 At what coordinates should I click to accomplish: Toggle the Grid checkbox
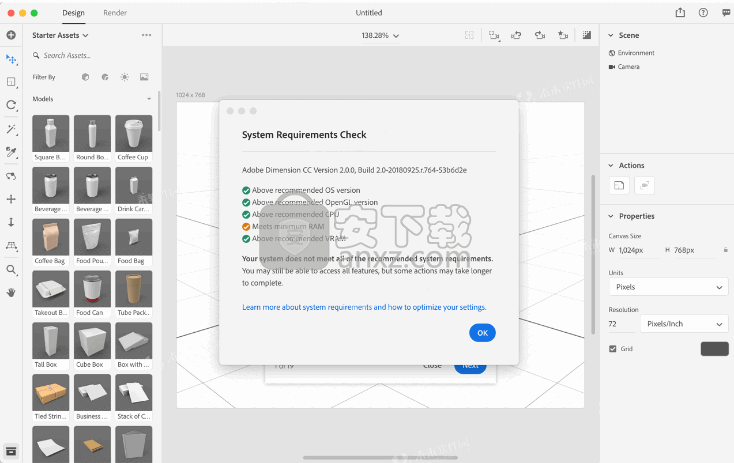(x=613, y=349)
